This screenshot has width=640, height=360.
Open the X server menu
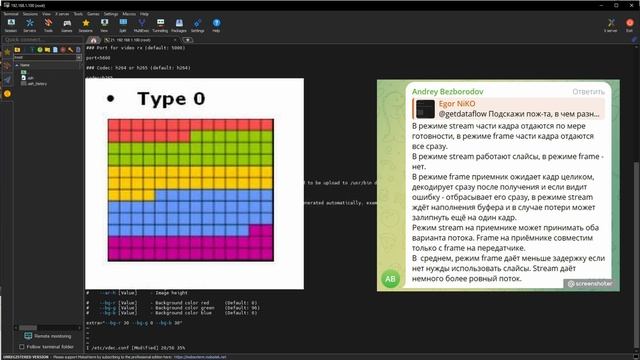point(62,14)
